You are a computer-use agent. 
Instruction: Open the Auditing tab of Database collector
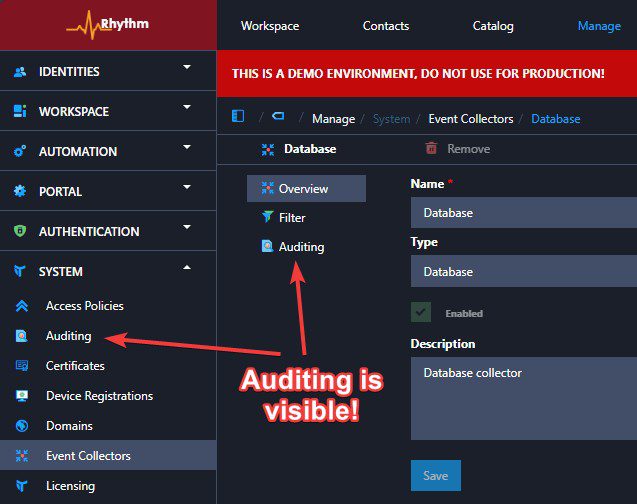coord(300,246)
